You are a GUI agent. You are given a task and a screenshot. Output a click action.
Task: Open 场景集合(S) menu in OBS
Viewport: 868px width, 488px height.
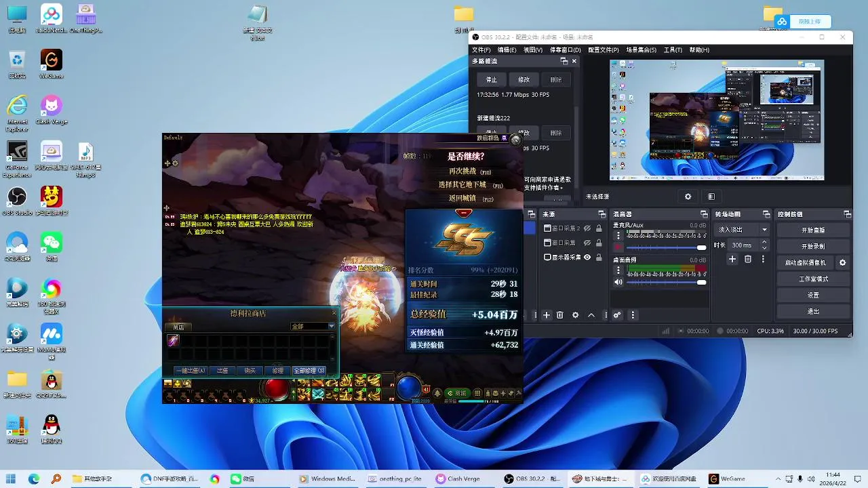coord(642,49)
